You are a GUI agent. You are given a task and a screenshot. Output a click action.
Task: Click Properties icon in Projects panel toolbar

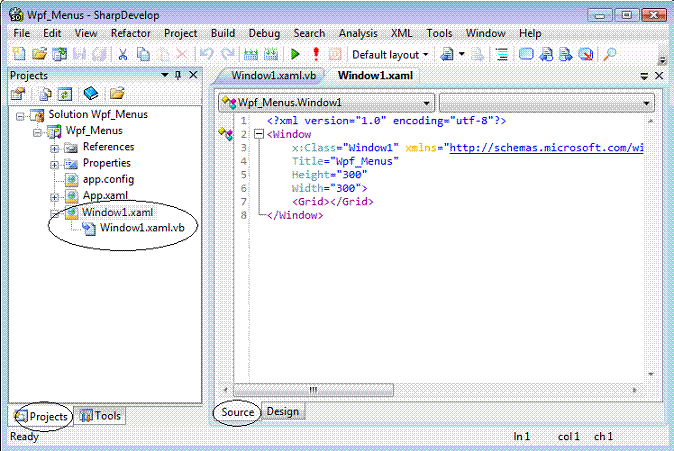tap(18, 93)
